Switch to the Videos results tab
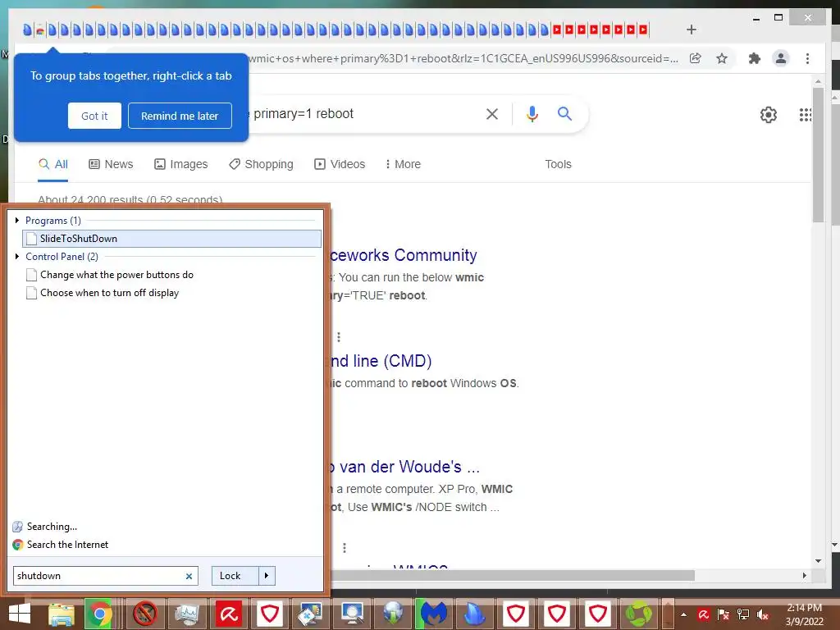Viewport: 840px width, 630px height. (x=340, y=164)
